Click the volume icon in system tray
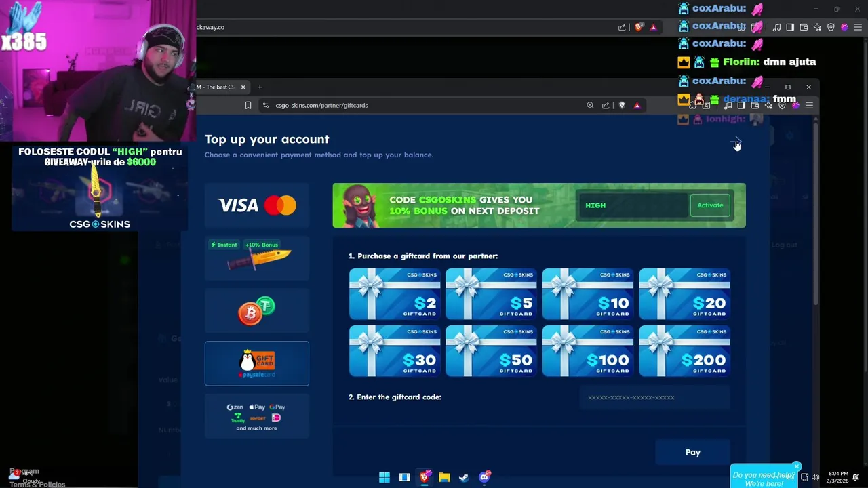This screenshot has height=488, width=868. (x=814, y=477)
